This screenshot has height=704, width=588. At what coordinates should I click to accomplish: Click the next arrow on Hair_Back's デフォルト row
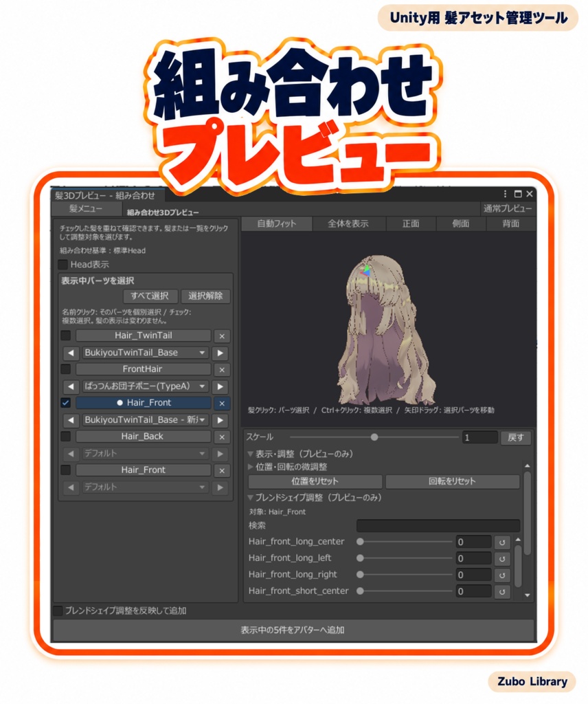point(220,454)
